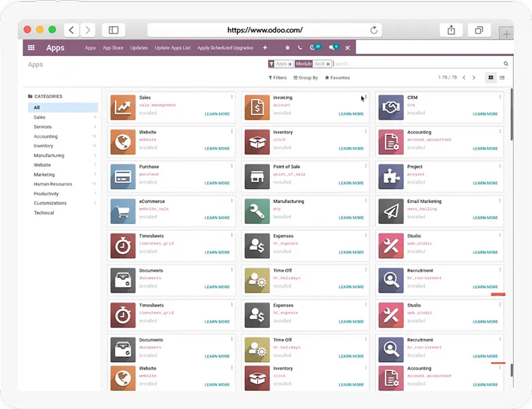Open the CRM card three-dot menu
The image size is (532, 409).
(x=500, y=97)
